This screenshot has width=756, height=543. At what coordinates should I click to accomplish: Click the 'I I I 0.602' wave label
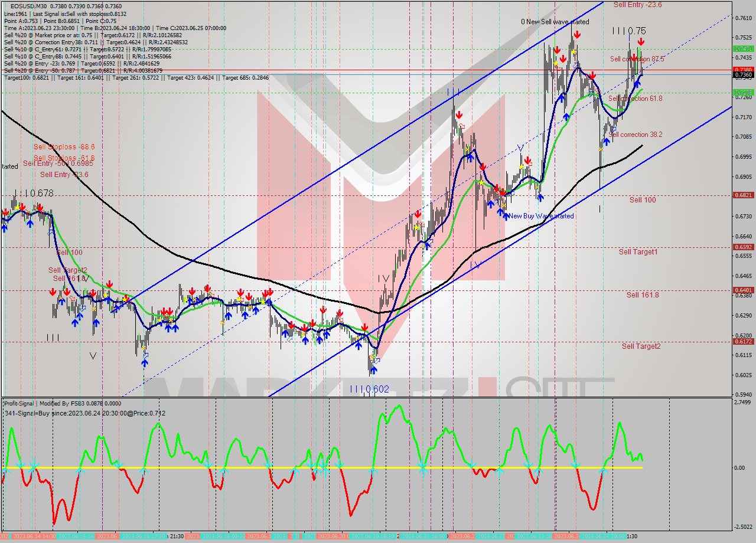(369, 389)
